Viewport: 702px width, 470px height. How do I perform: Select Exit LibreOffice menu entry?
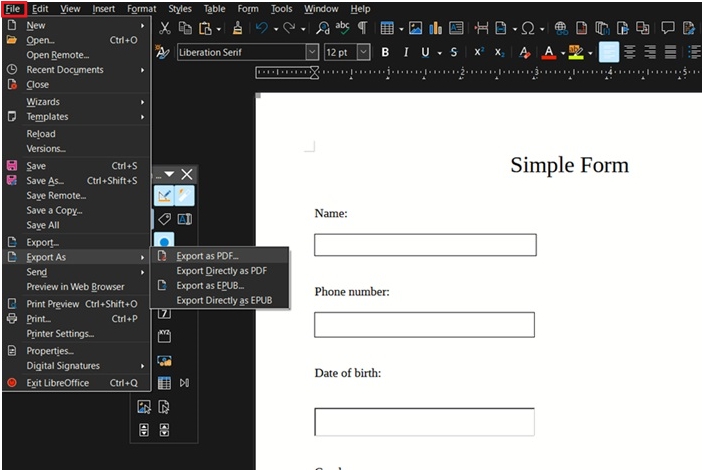click(76, 383)
